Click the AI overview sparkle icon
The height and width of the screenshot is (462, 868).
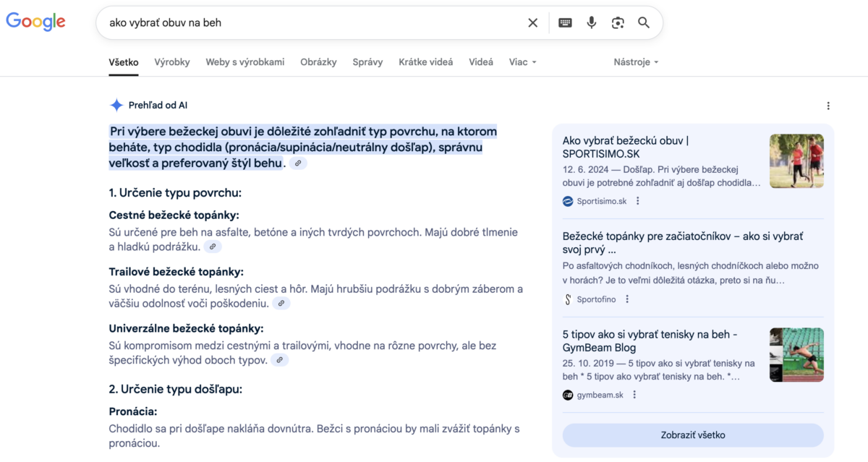pos(116,106)
